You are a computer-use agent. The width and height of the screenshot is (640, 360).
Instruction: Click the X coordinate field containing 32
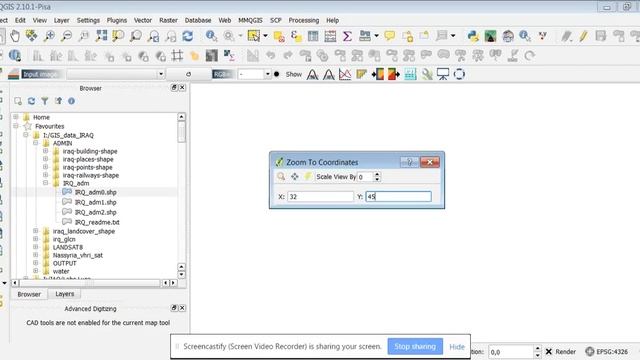[320, 196]
